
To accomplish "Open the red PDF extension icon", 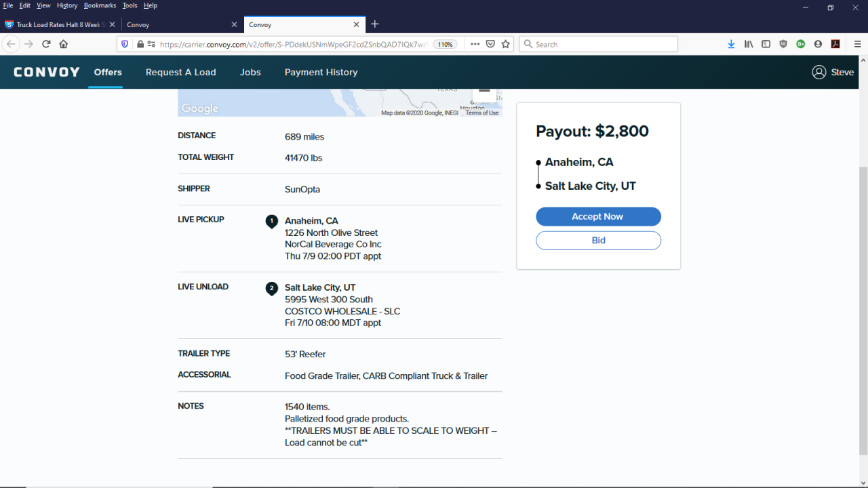I will click(x=835, y=44).
